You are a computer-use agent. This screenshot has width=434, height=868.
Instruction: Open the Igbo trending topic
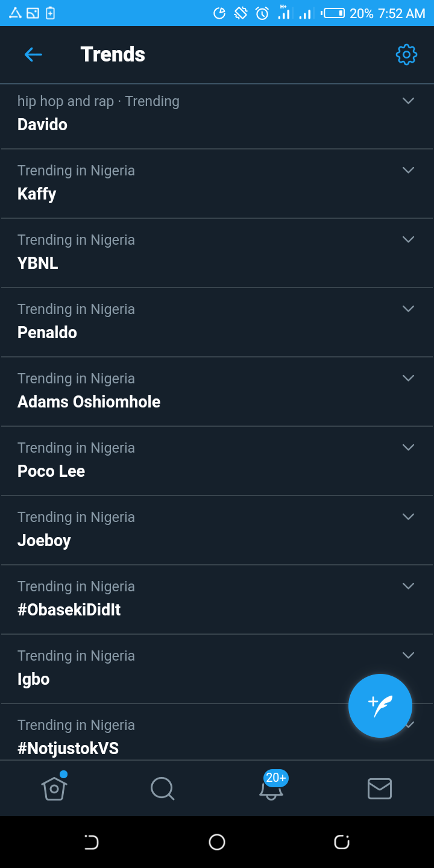click(34, 679)
